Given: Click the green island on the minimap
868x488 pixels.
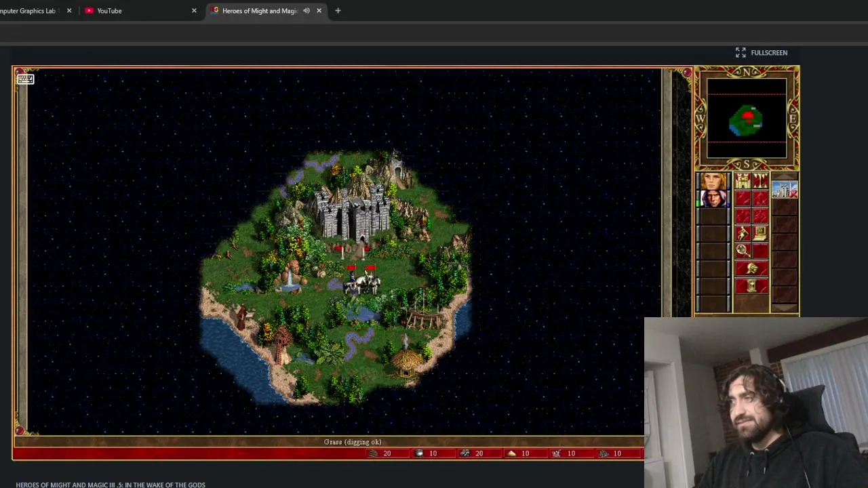Looking at the screenshot, I should [747, 121].
